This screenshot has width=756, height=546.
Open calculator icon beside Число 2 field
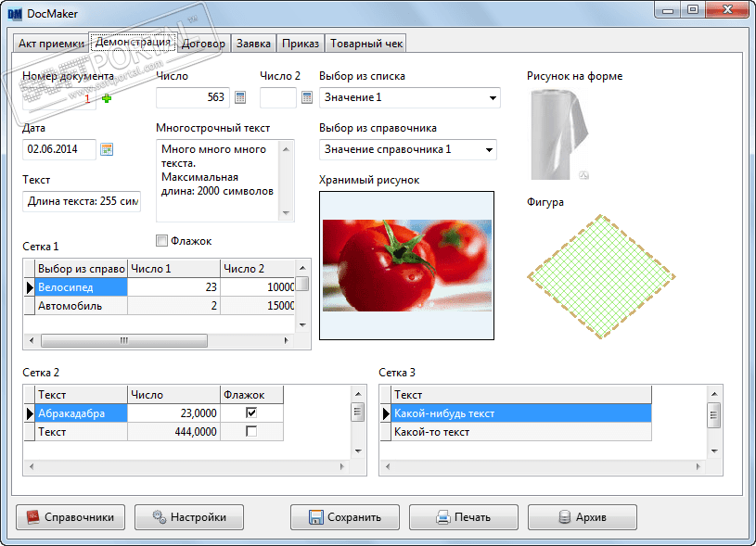tap(307, 97)
